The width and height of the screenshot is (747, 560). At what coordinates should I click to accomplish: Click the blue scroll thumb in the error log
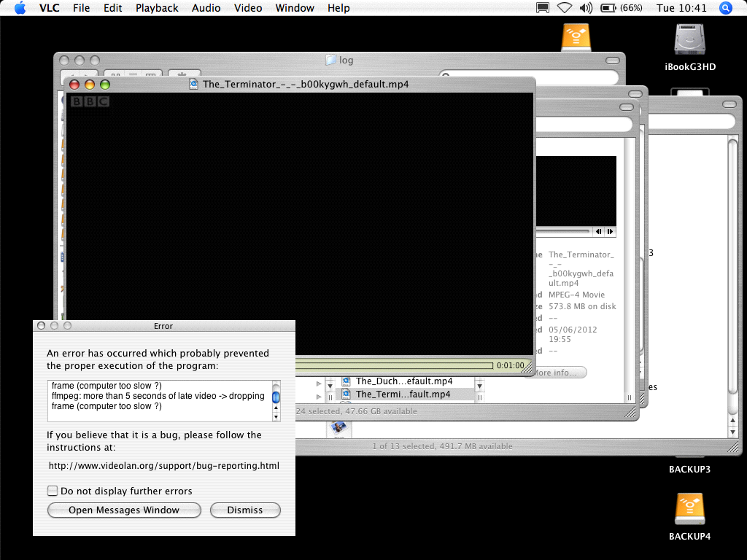tap(276, 397)
